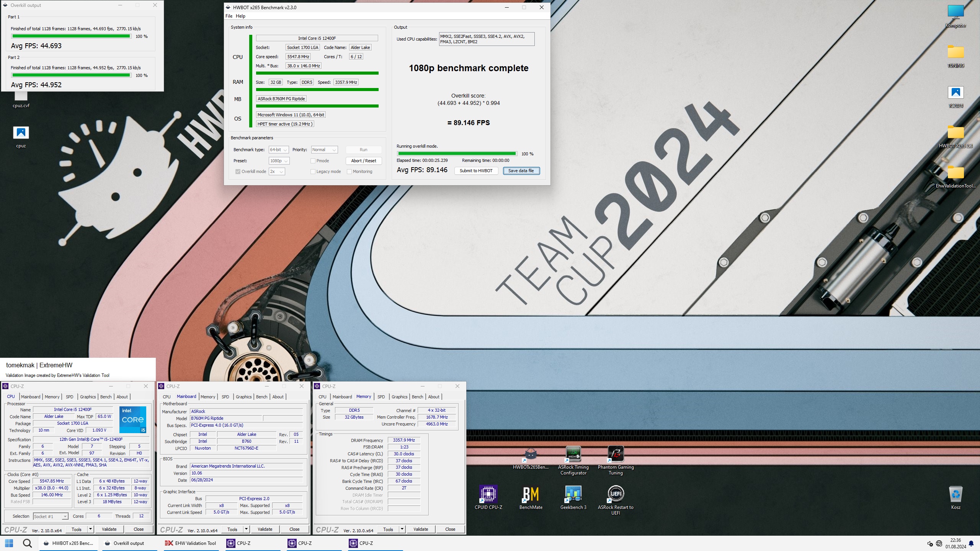
Task: Open About tab in third CPU-Z window
Action: point(434,397)
